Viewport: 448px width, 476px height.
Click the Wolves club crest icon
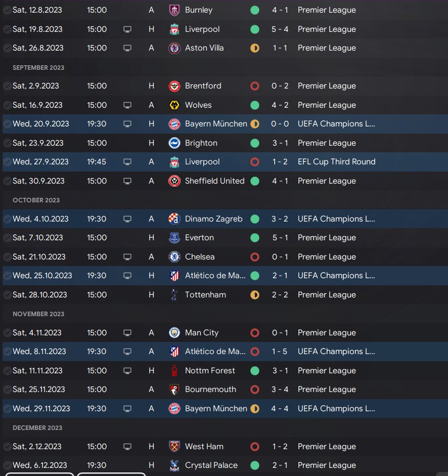tap(174, 105)
